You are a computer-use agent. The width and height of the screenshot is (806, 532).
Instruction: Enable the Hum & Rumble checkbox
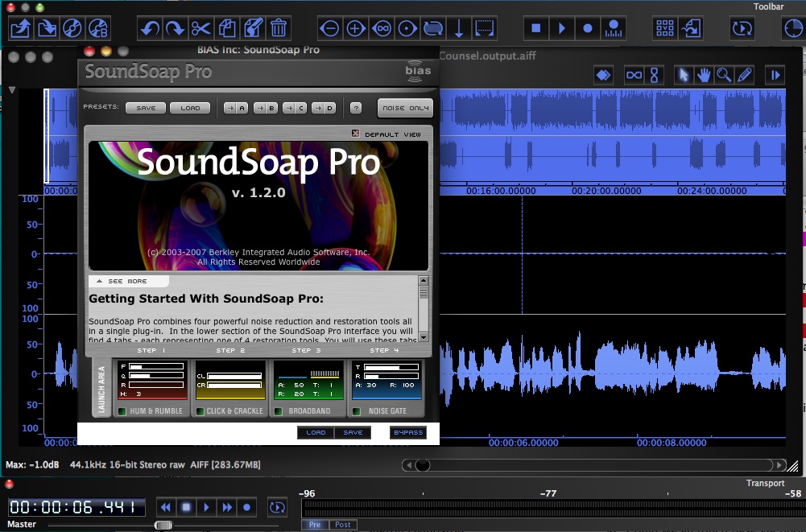pos(122,411)
